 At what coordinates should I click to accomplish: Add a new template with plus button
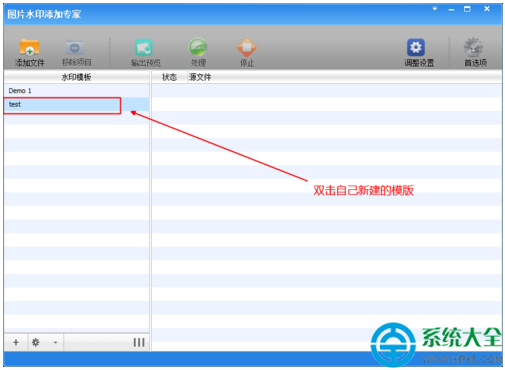coord(16,342)
